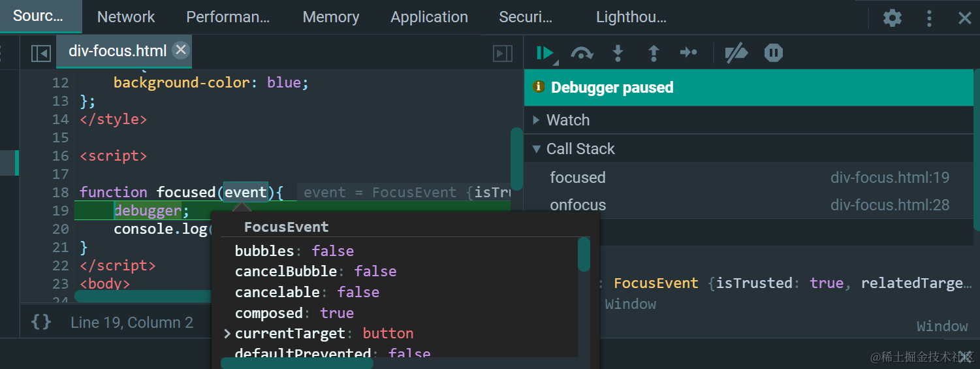Screen dimensions: 980x369
Task: Open the DevTools more options menu
Action: coord(929,18)
